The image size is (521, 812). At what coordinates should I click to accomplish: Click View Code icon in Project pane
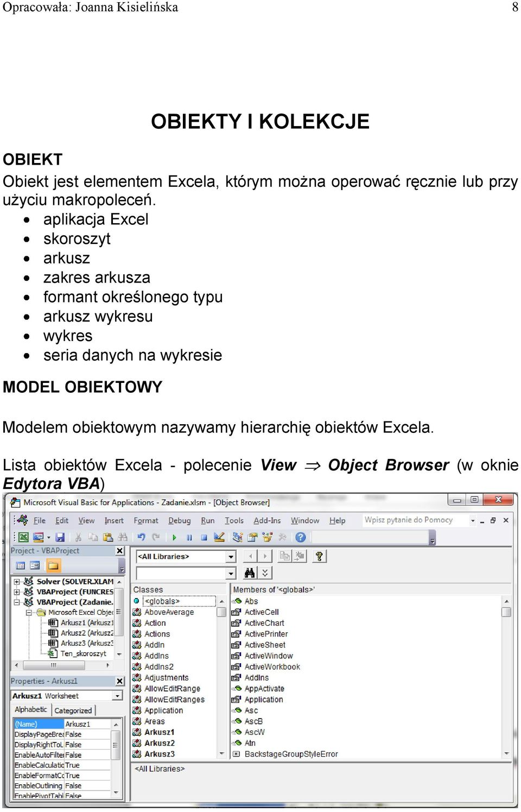(21, 565)
